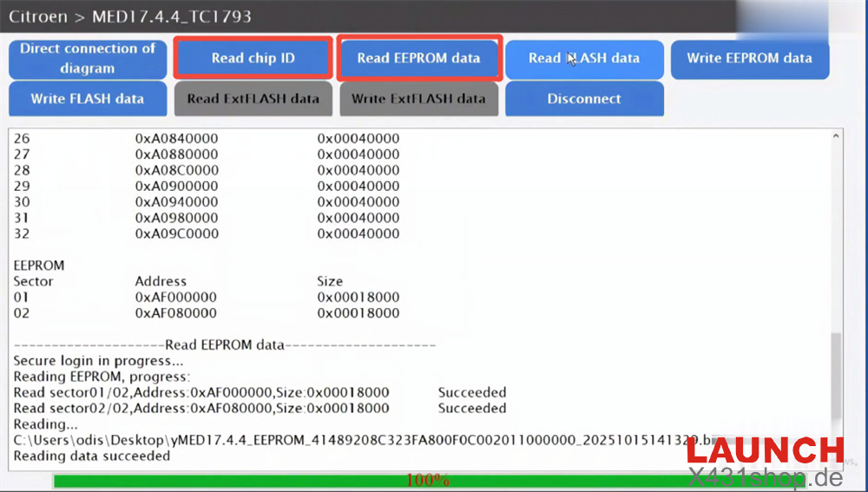Image resolution: width=868 pixels, height=492 pixels.
Task: Click size 0x00018000 in EEPROM row 02
Action: 358,313
